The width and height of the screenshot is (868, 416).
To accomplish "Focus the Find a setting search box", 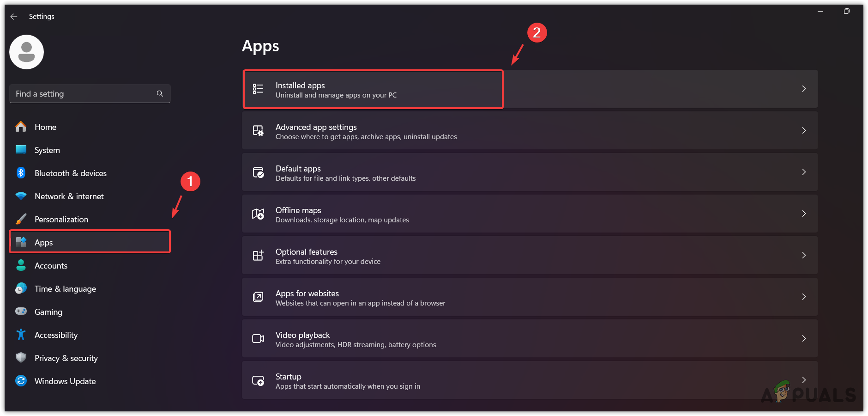I will 83,94.
